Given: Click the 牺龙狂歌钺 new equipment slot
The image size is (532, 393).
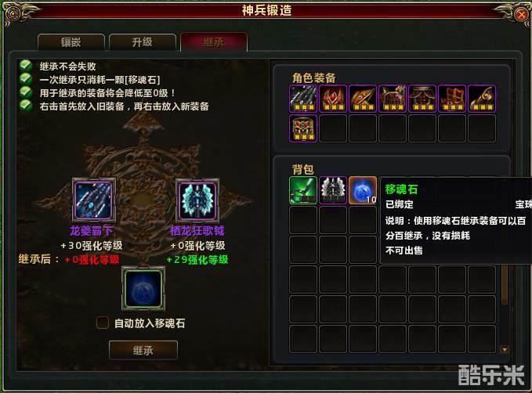Looking at the screenshot, I should point(197,200).
